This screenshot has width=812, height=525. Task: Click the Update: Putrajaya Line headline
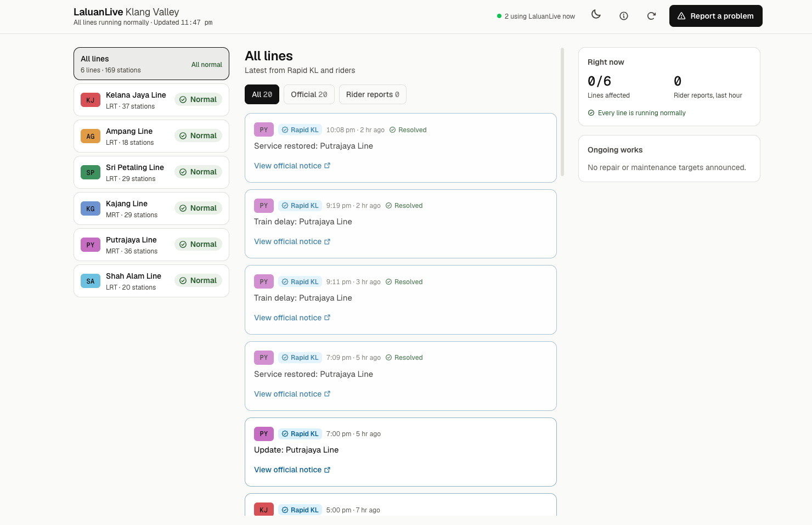coord(296,450)
